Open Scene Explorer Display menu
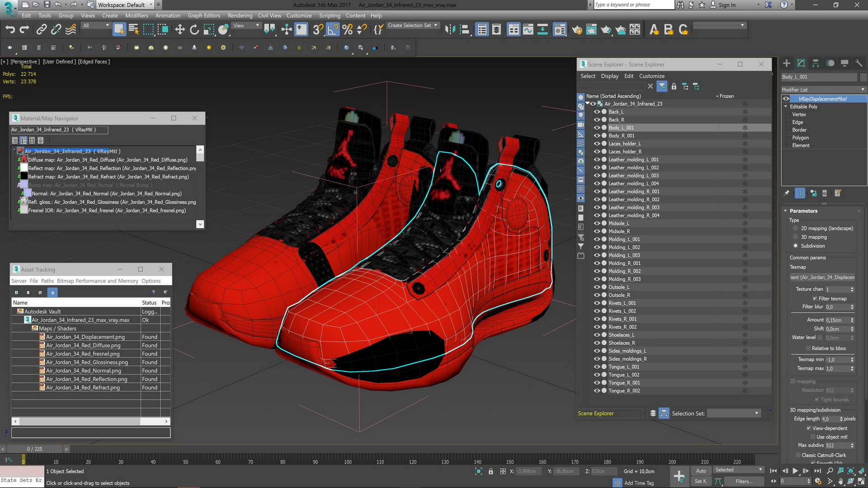The width and height of the screenshot is (868, 488). click(x=609, y=76)
